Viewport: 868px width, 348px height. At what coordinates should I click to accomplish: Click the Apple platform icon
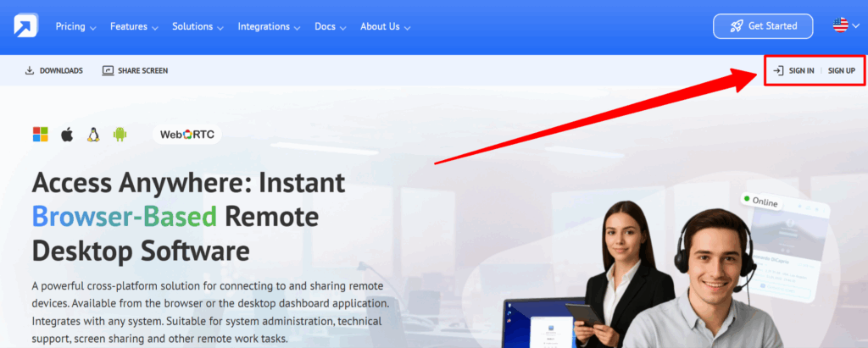pos(67,134)
